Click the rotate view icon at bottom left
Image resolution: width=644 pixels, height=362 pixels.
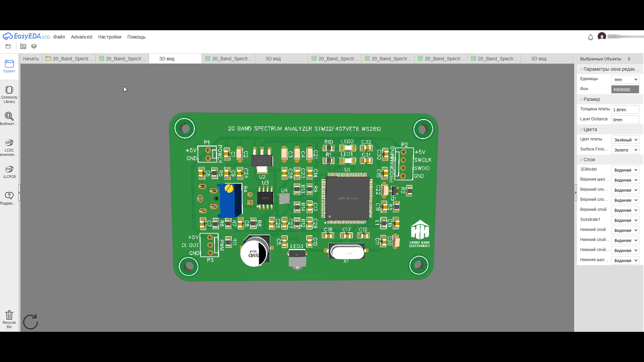click(x=30, y=322)
